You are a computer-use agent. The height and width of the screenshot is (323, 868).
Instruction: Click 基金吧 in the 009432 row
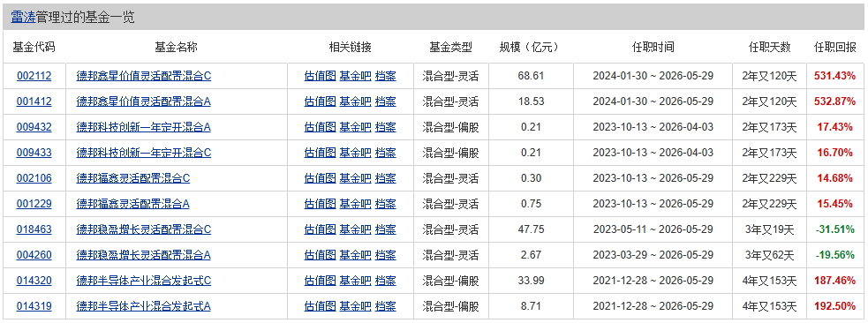tap(355, 127)
